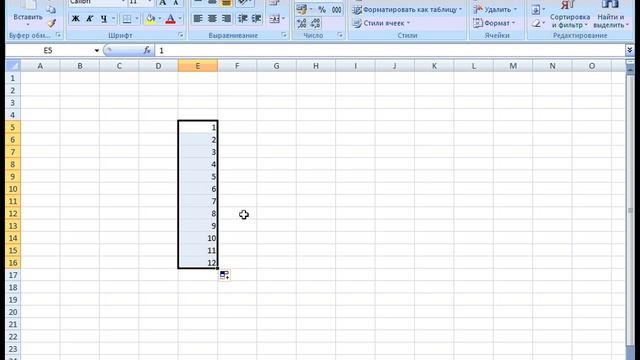Viewport: 640px width, 360px height.
Task: Expand the formula bar with the chevron
Action: (x=629, y=50)
